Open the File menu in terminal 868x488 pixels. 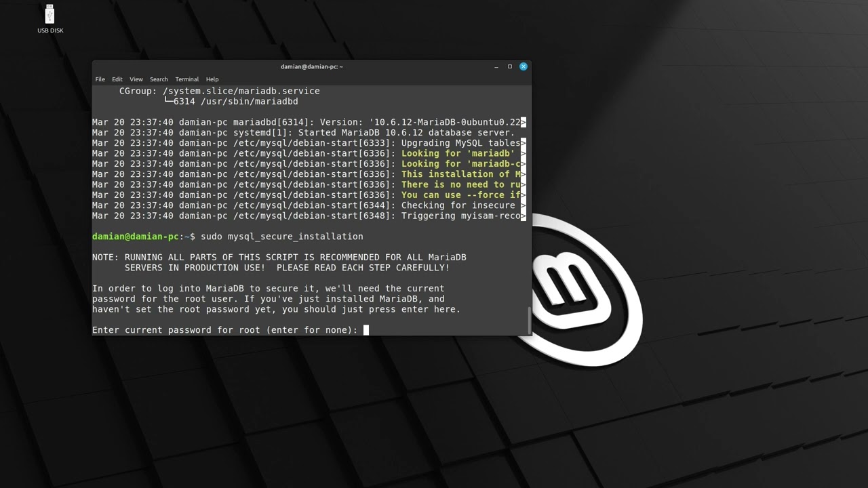click(x=100, y=79)
